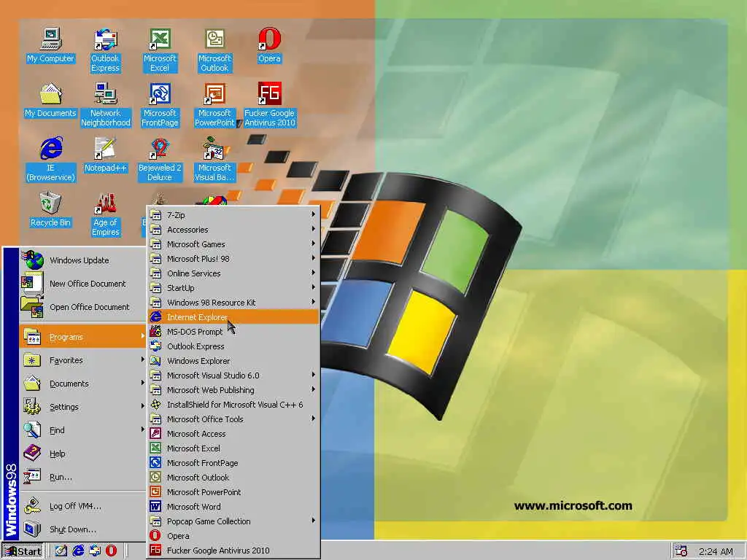Expand Windows 98 Resource Kit folder
The height and width of the screenshot is (560, 747).
click(233, 303)
